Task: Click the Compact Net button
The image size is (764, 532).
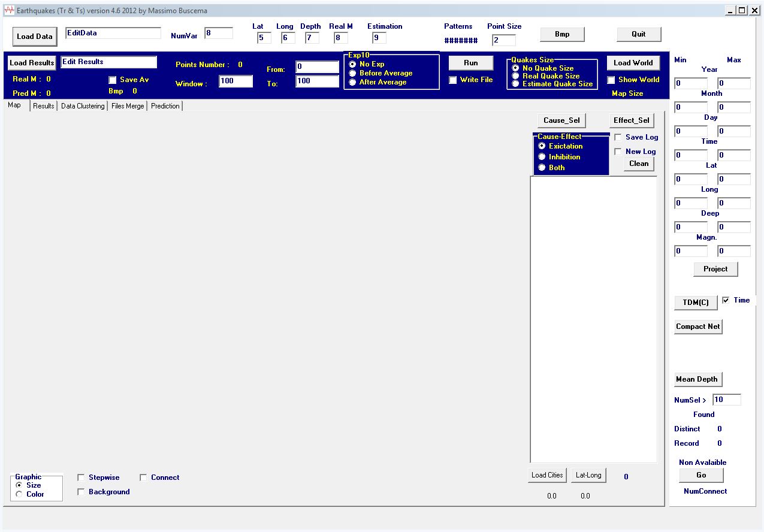Action: tap(699, 327)
